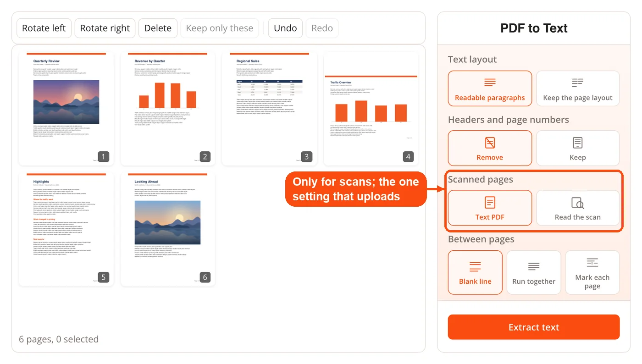Start extraction with Extract text button
Viewport: 642px width, 364px height.
point(534,327)
